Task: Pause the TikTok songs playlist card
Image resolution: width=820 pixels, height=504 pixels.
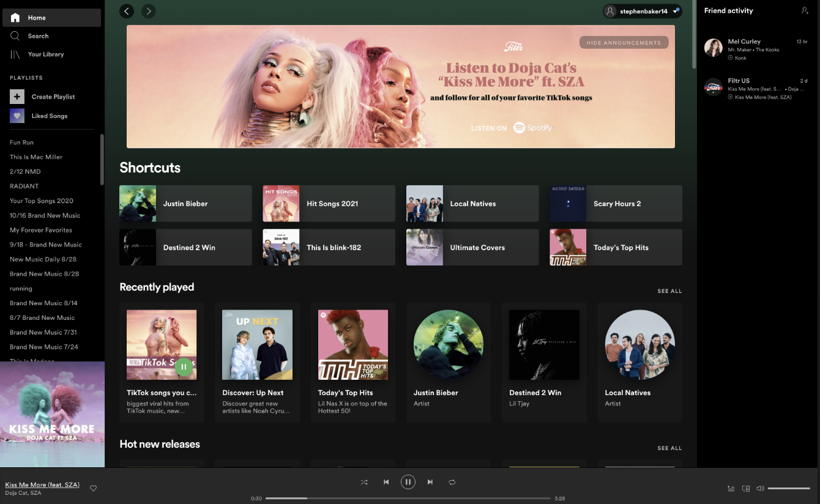Action: (x=184, y=366)
